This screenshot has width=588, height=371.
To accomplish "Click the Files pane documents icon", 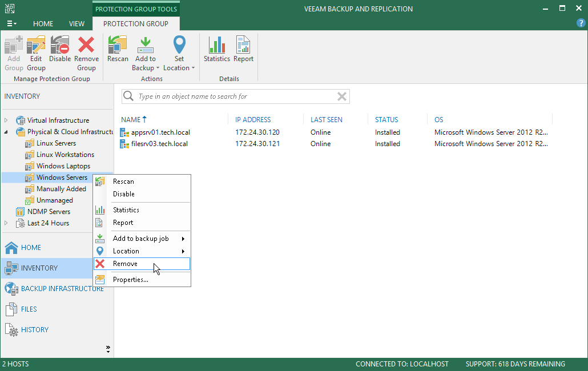I will coord(11,309).
